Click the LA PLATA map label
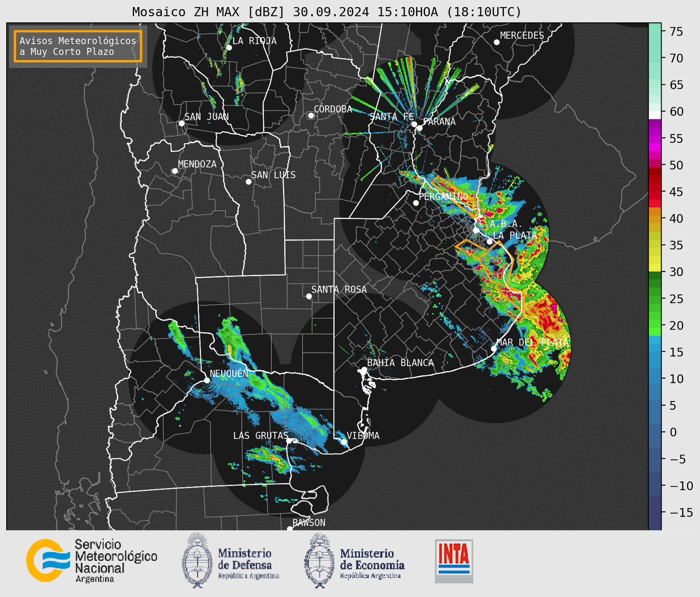700x597 pixels. [x=515, y=235]
